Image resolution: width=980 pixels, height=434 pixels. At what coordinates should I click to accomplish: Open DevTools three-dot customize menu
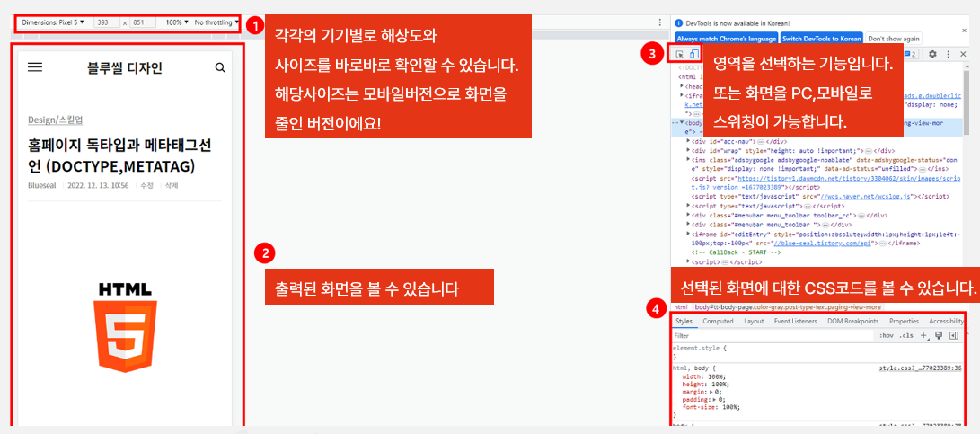(x=948, y=55)
